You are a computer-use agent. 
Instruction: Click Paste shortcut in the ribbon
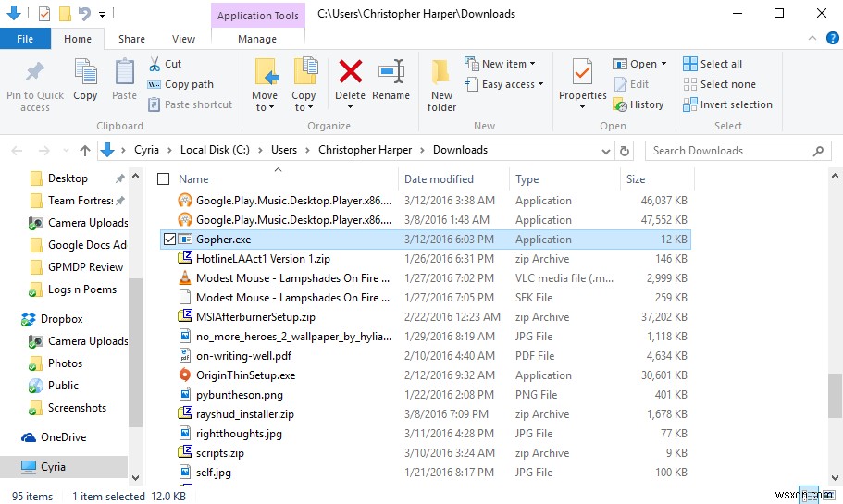191,104
